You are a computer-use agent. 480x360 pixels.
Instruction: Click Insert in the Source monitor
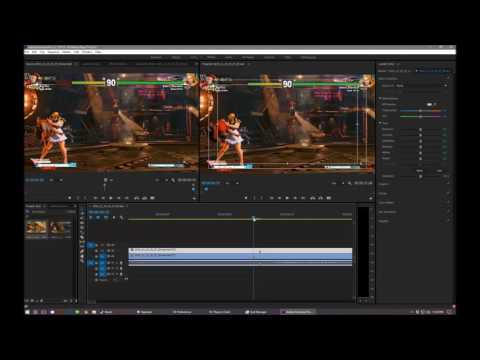pos(136,198)
